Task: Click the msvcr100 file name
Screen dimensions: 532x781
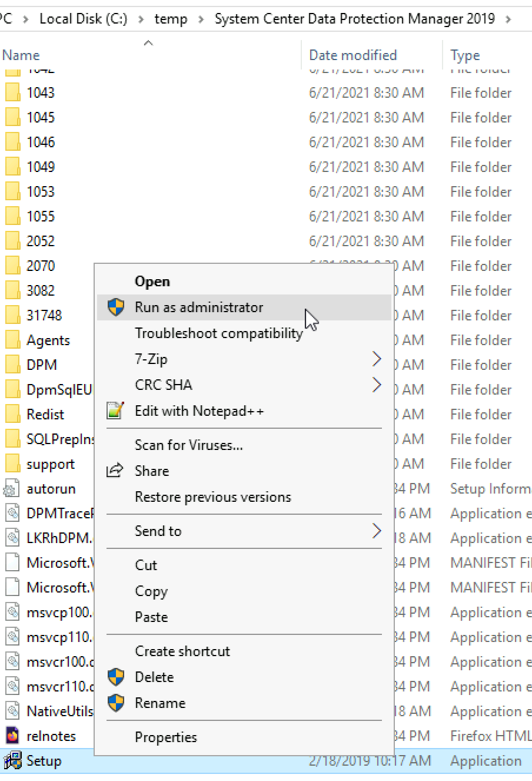Action: 60,662
